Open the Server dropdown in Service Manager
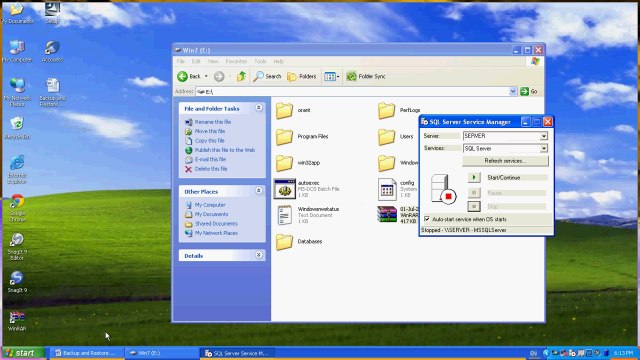The width and height of the screenshot is (640, 360). [543, 136]
